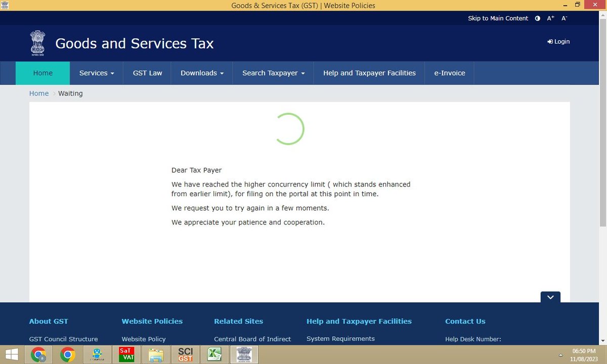Click the Goods and Services Tax title
The image size is (607, 364).
pos(135,43)
